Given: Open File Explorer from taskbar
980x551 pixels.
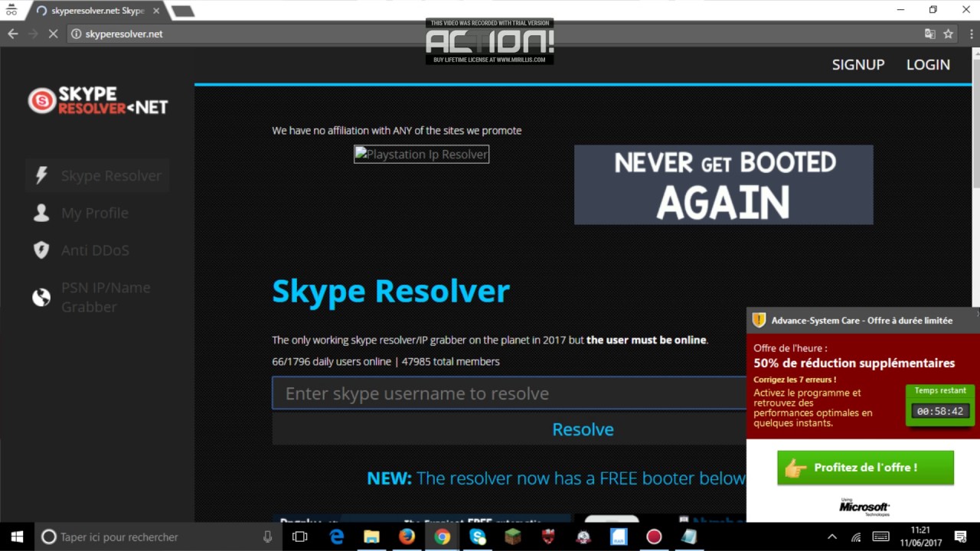Looking at the screenshot, I should coord(371,536).
